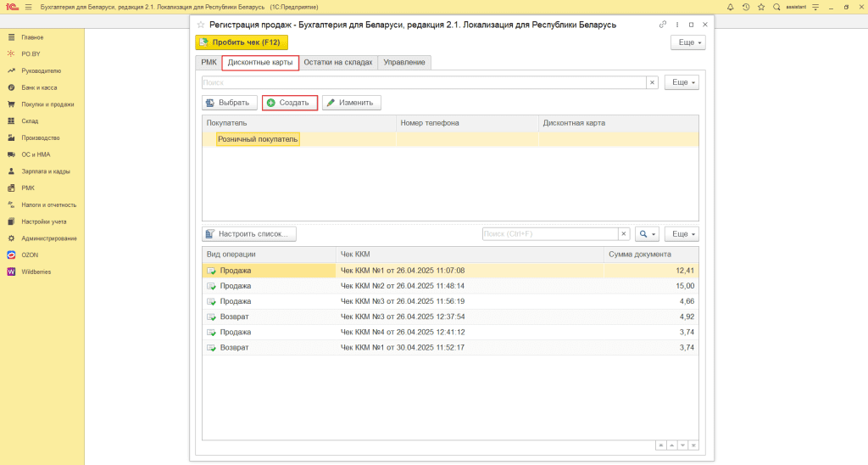Open the top Еще dropdown next to Пробить чек
868x465 pixels.
coord(688,42)
